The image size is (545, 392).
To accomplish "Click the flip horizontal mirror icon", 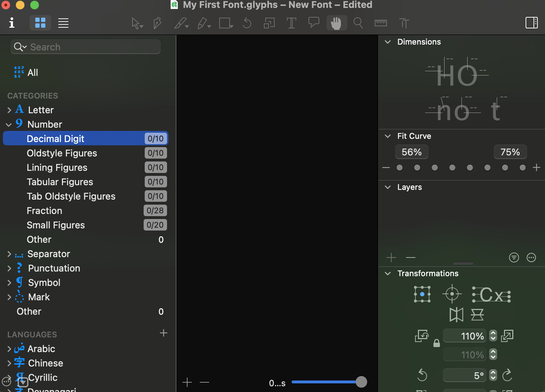I will click(456, 315).
